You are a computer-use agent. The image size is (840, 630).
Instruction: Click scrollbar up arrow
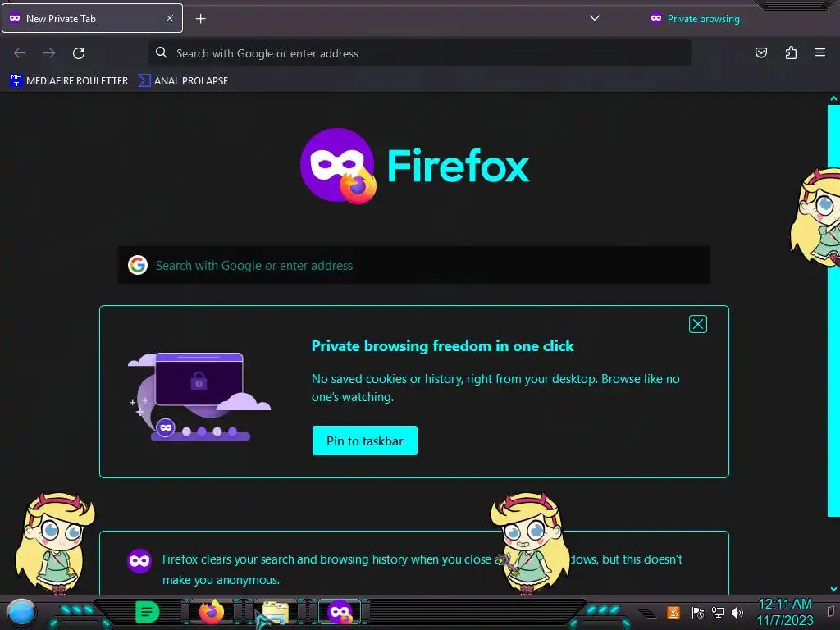[x=833, y=98]
